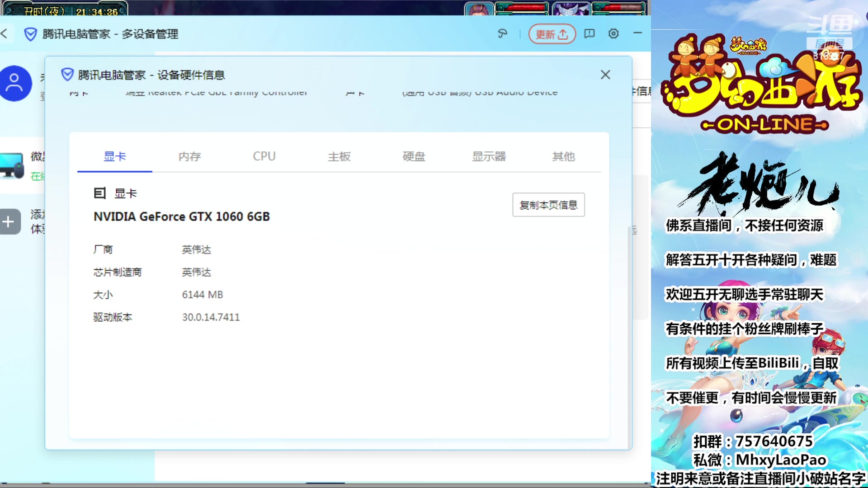The width and height of the screenshot is (868, 488).
Task: Click the QQ group number 757640675
Action: click(774, 441)
